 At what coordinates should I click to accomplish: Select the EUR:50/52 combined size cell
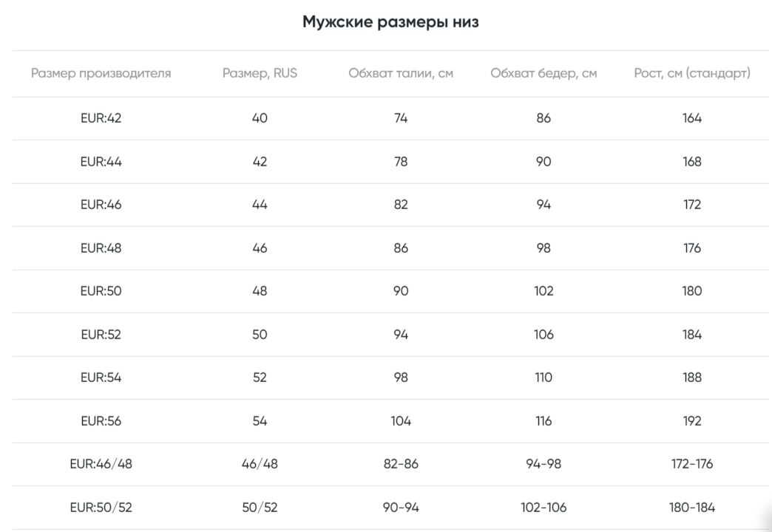click(101, 508)
